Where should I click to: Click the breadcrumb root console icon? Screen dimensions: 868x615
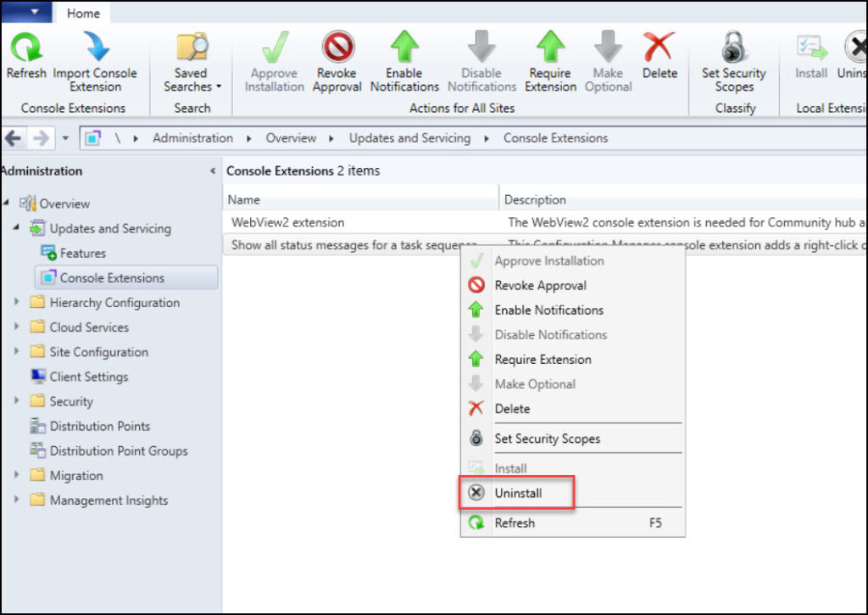tap(92, 138)
